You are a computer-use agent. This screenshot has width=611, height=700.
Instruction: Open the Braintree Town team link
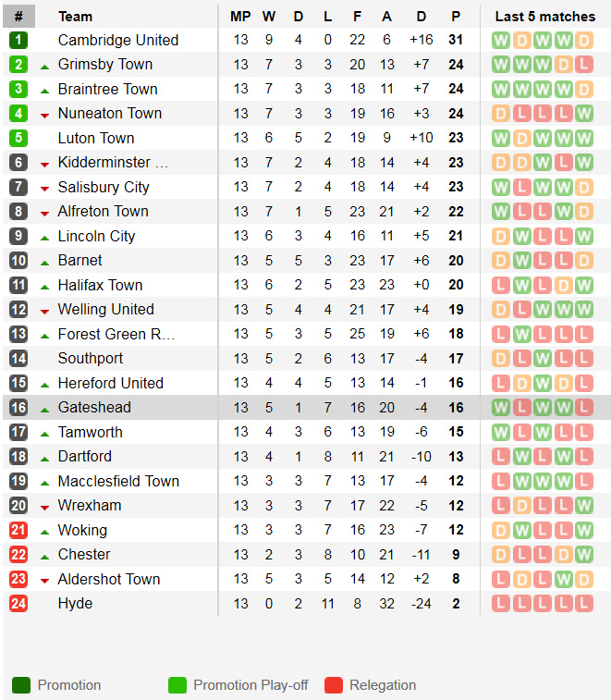click(x=107, y=89)
